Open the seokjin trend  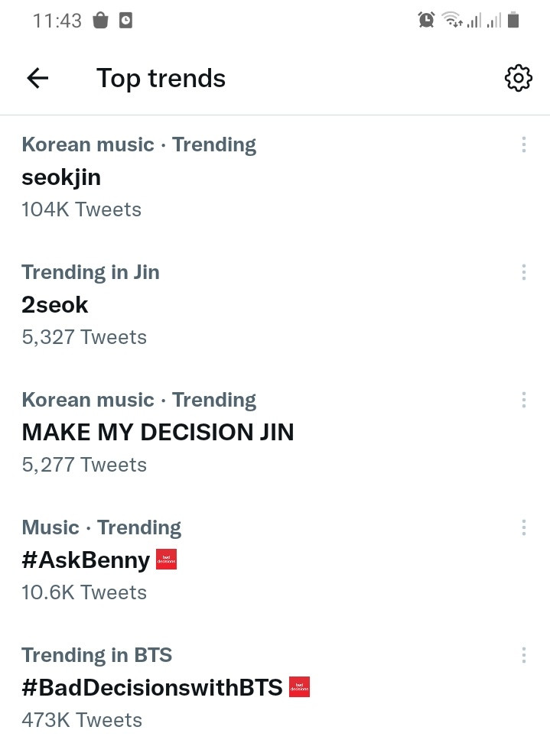[x=275, y=178]
